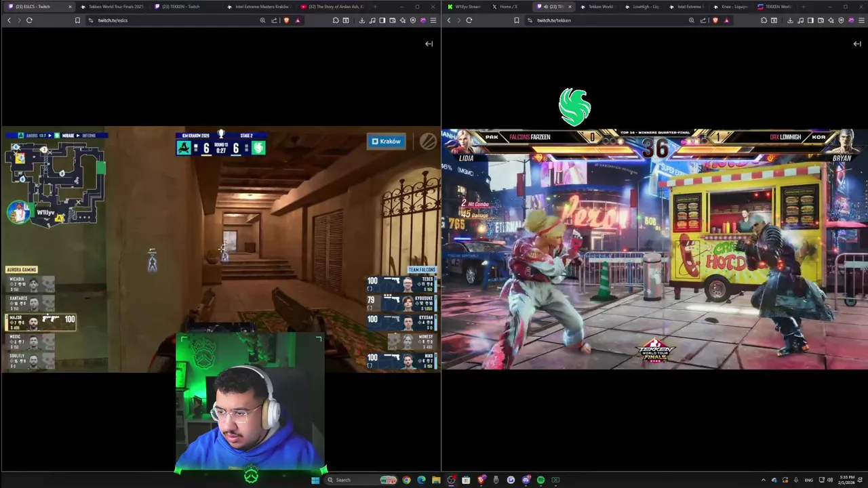Screen dimensions: 868x488
Task: Expand the chat arrow on the ESLCS stream
Action: (429, 43)
